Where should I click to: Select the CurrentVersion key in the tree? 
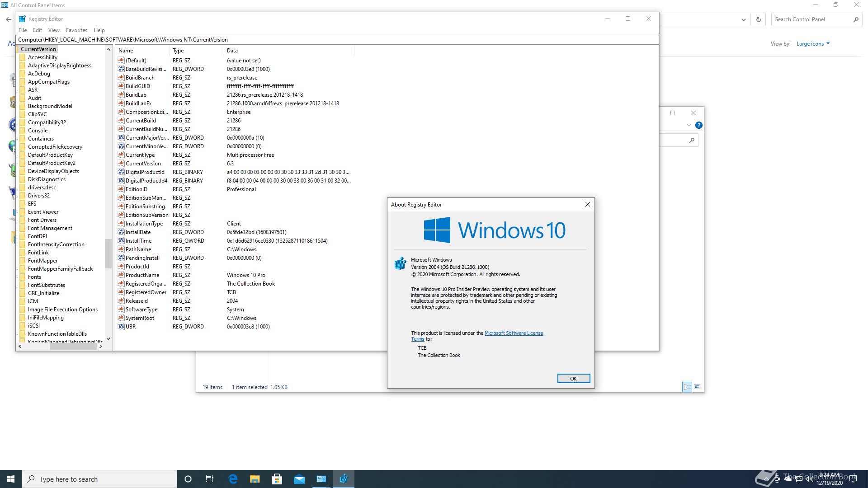click(x=38, y=49)
